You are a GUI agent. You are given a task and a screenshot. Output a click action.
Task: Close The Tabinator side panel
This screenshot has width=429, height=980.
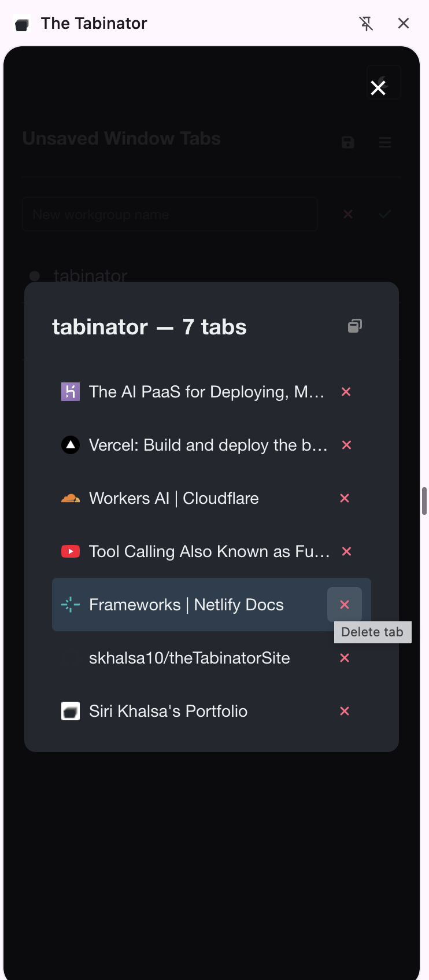404,23
